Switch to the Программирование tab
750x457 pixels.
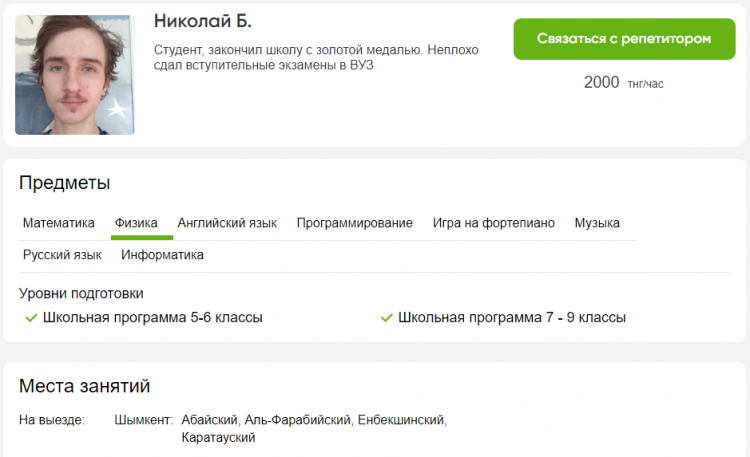pyautogui.click(x=354, y=223)
